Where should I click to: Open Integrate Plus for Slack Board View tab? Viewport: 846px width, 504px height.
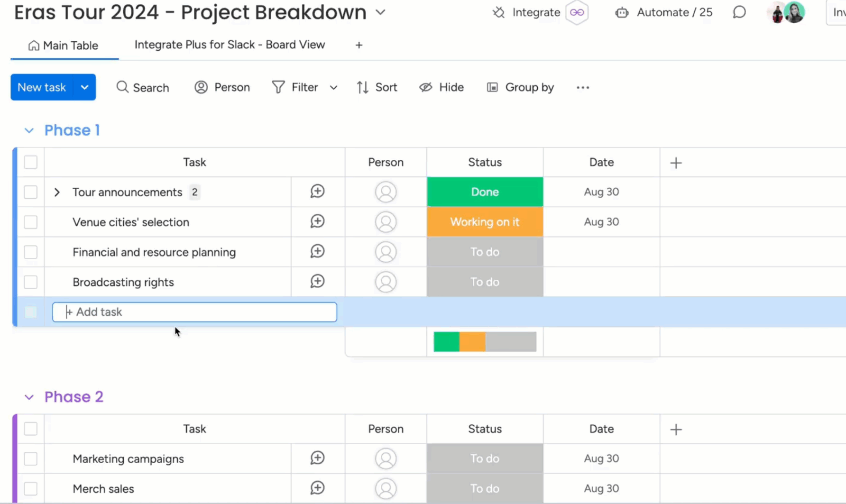230,45
